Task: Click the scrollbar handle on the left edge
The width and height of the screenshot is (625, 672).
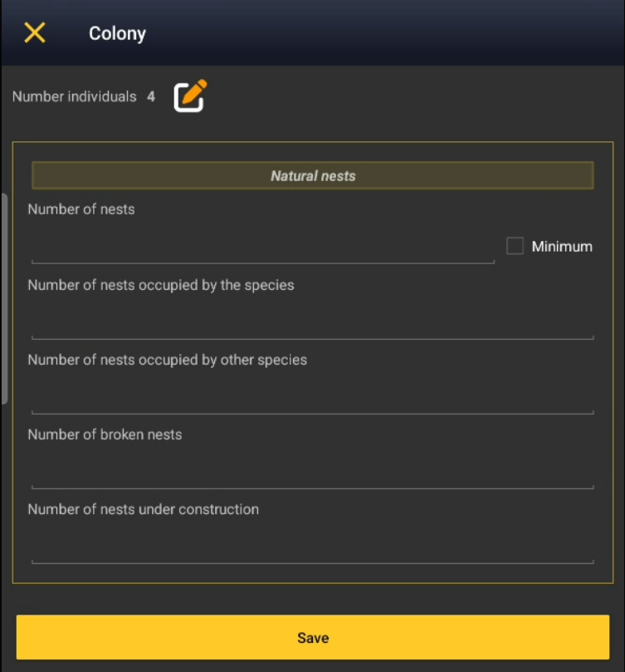Action: pyautogui.click(x=4, y=299)
